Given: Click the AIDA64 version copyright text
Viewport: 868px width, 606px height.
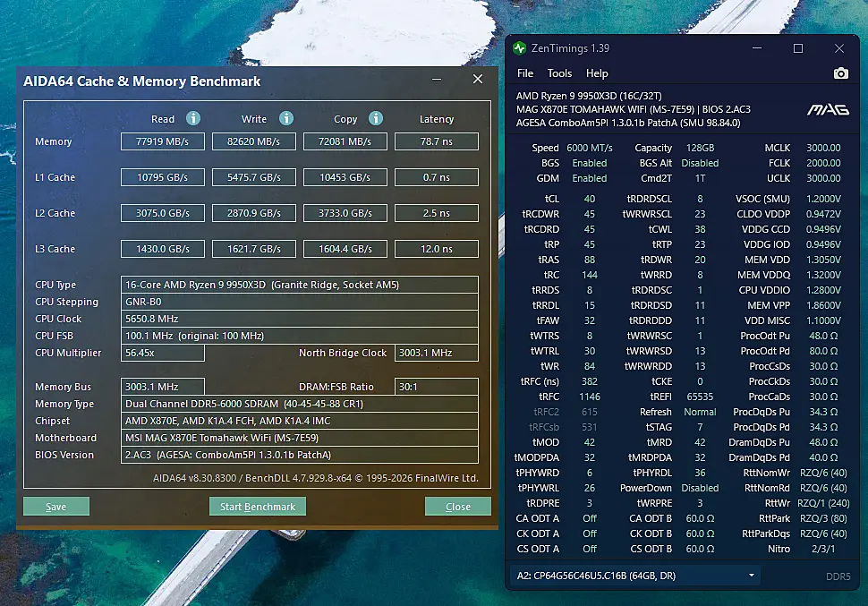Looking at the screenshot, I should tap(316, 478).
